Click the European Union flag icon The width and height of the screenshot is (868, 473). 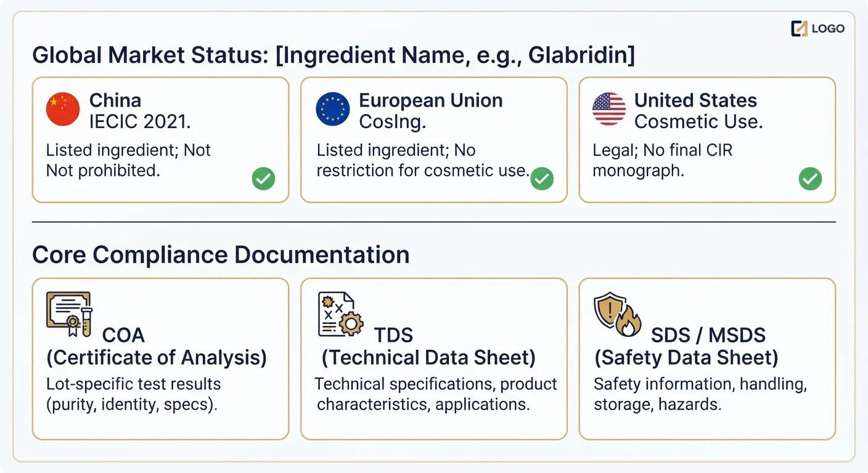tap(333, 110)
